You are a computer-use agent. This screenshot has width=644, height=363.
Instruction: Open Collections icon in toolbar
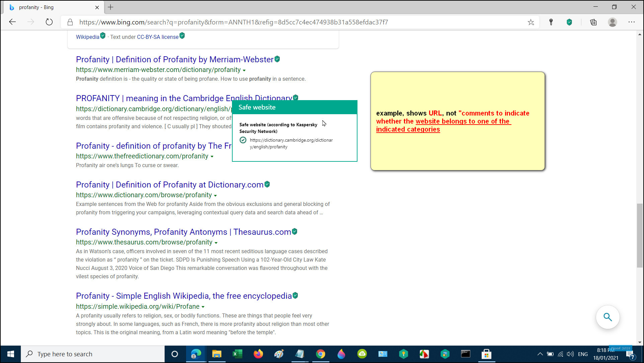pos(593,22)
